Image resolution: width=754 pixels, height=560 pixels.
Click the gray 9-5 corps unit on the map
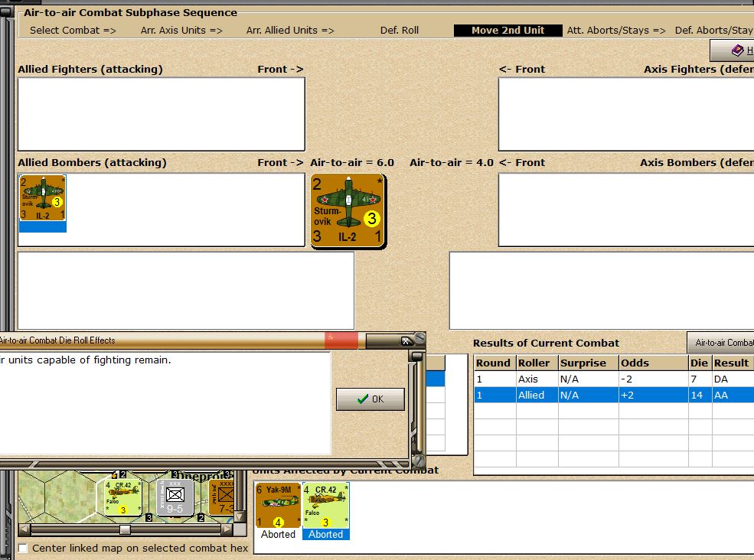tap(175, 497)
